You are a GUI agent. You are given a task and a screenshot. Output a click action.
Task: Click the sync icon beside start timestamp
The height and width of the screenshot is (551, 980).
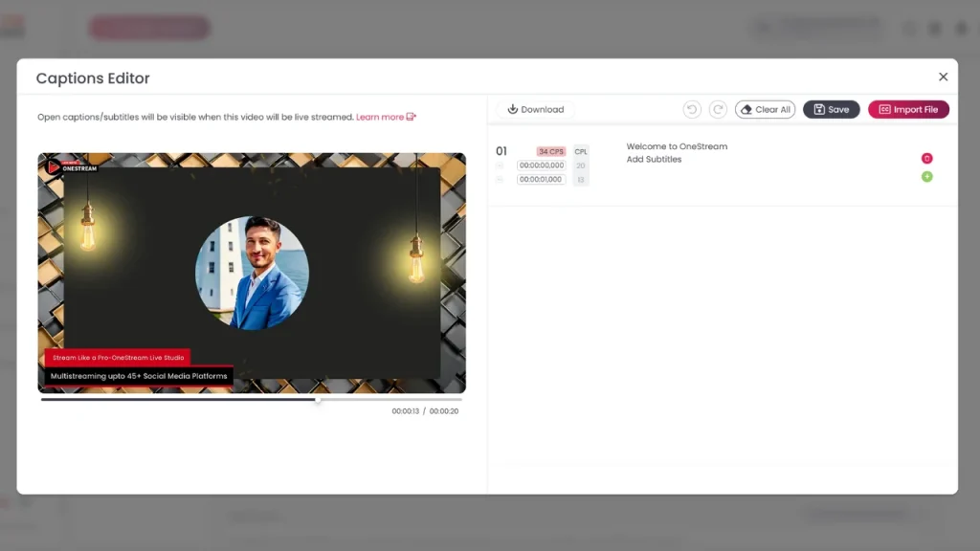coord(500,165)
